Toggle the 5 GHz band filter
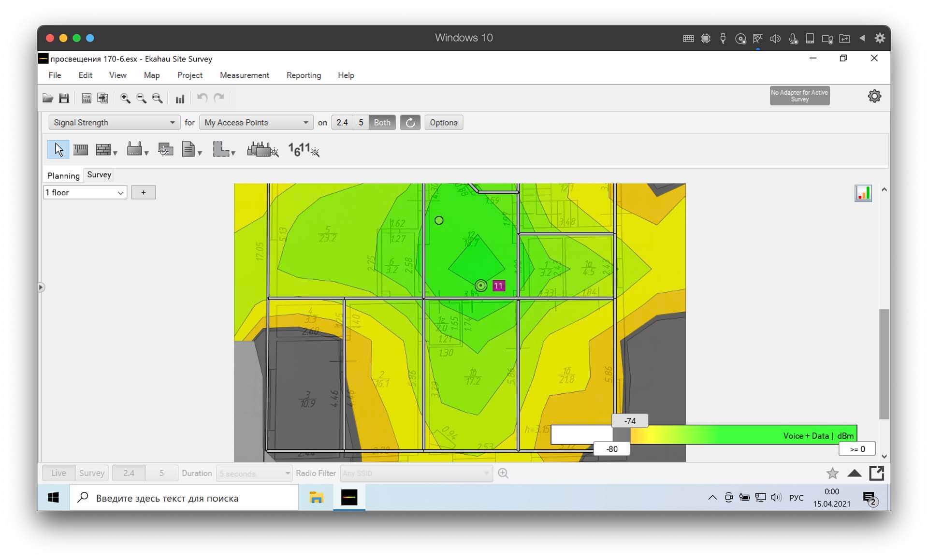The width and height of the screenshot is (928, 560). [361, 123]
